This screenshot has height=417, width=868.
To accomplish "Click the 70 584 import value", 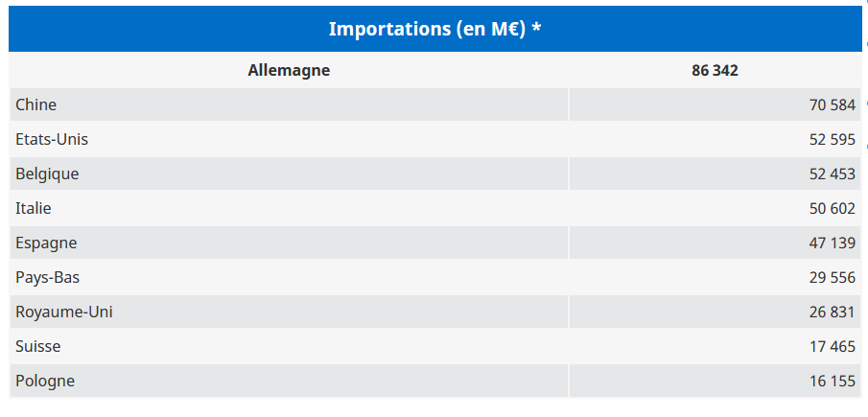I will [x=832, y=104].
